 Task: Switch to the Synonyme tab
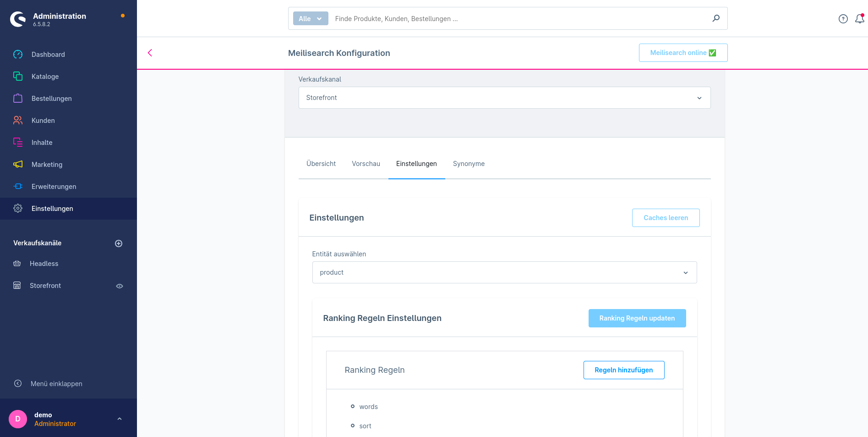point(469,164)
